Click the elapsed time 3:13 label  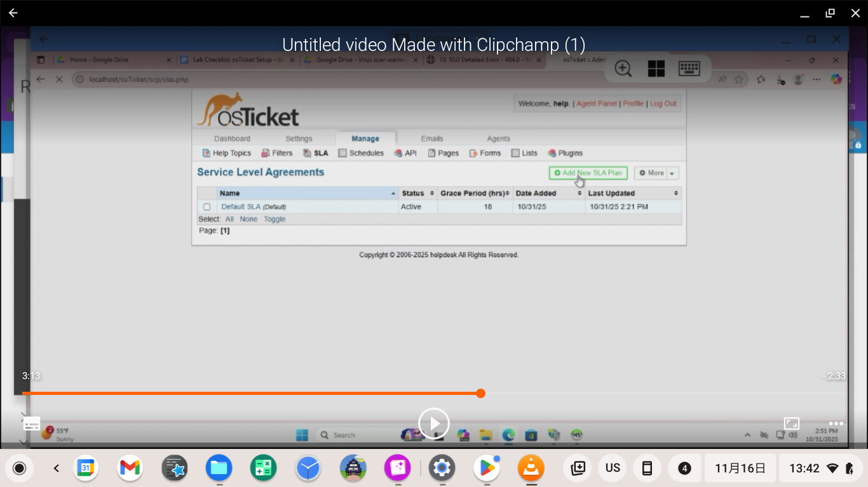point(31,376)
